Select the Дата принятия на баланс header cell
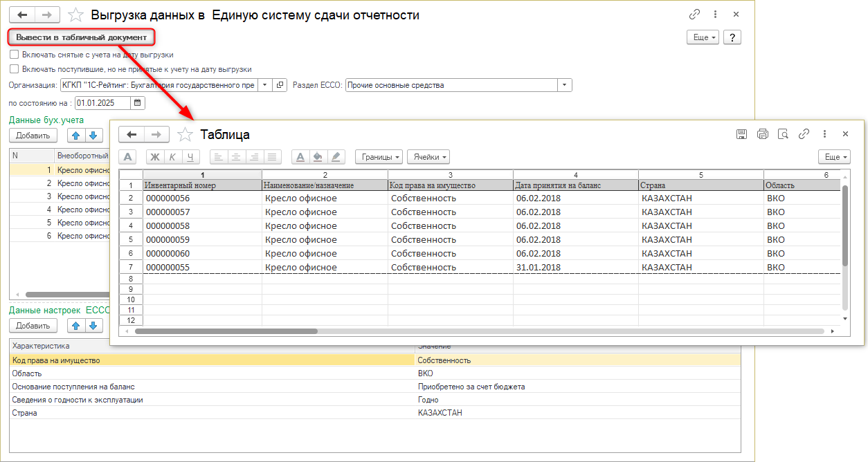868x462 pixels. 576,185
